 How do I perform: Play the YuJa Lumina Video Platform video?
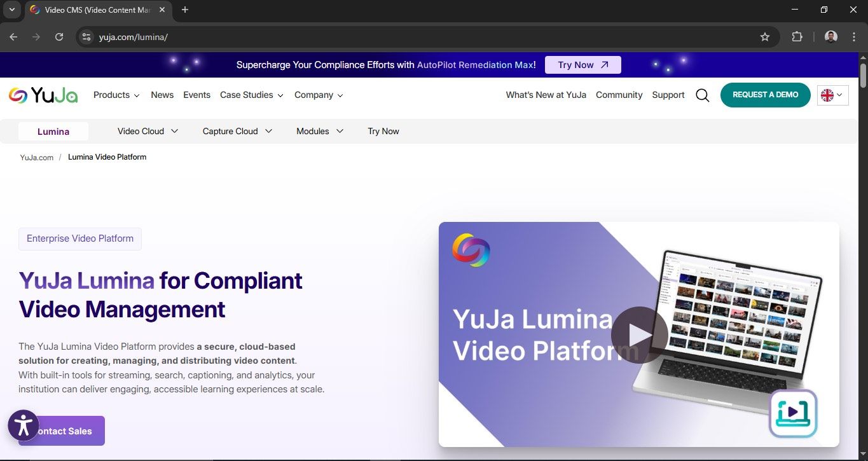[639, 335]
